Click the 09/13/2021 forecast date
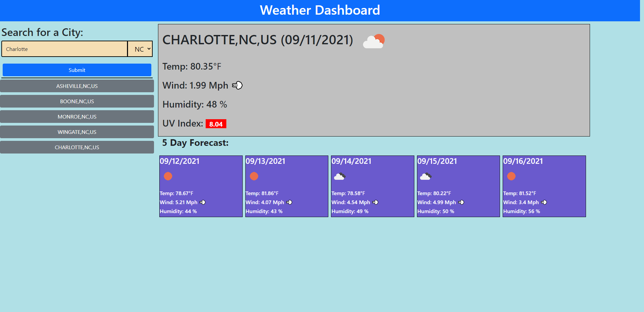 266,161
